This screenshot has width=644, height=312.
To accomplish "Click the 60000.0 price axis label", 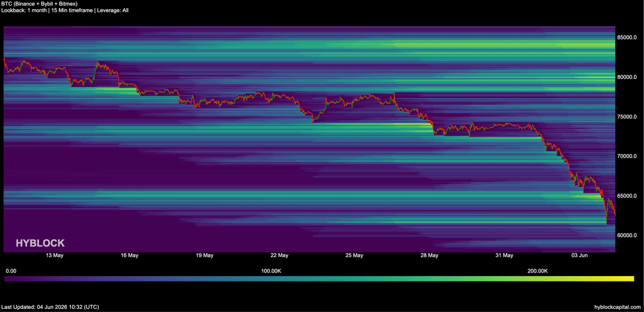I will (627, 235).
